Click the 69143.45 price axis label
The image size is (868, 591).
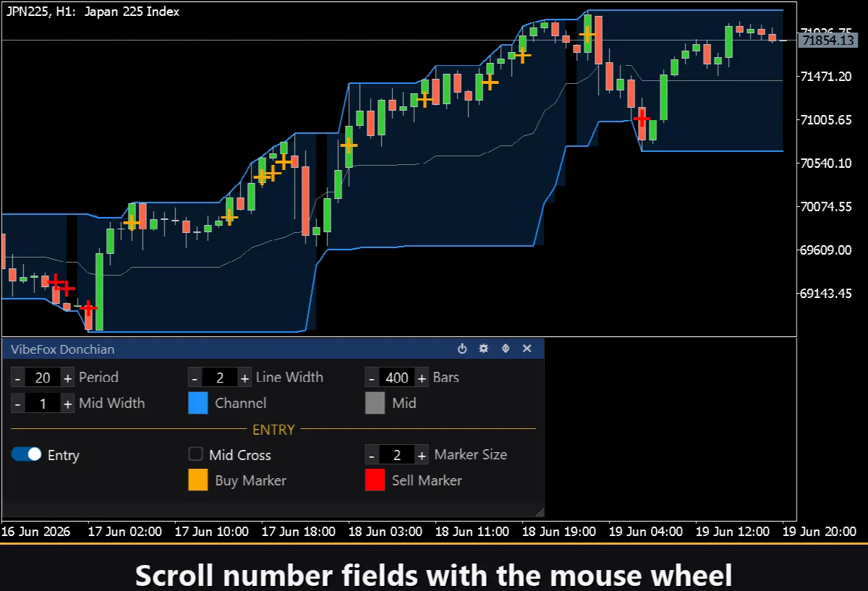point(826,293)
